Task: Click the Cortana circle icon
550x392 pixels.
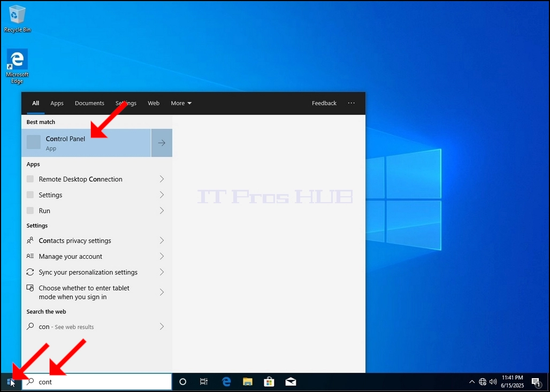Action: click(183, 382)
